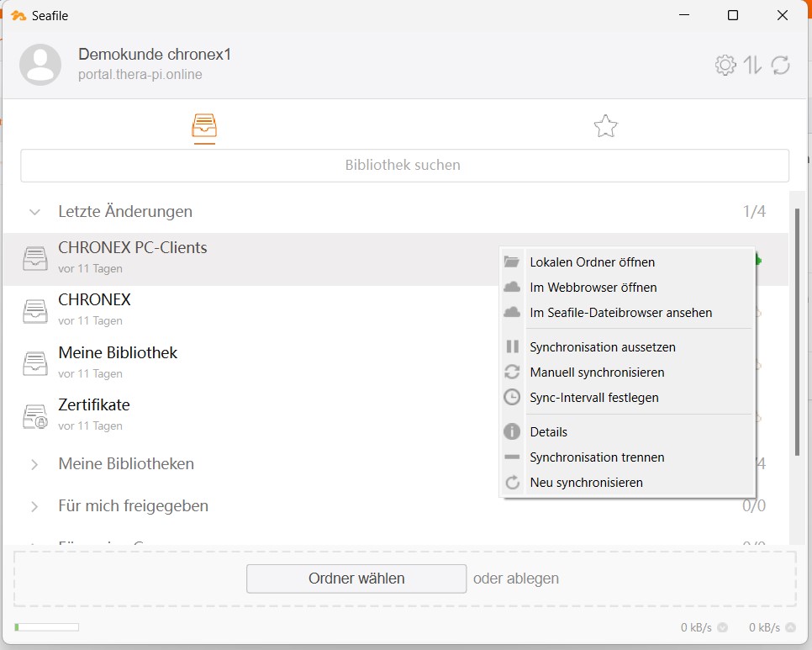Select the Zertifikate library name

pos(94,405)
